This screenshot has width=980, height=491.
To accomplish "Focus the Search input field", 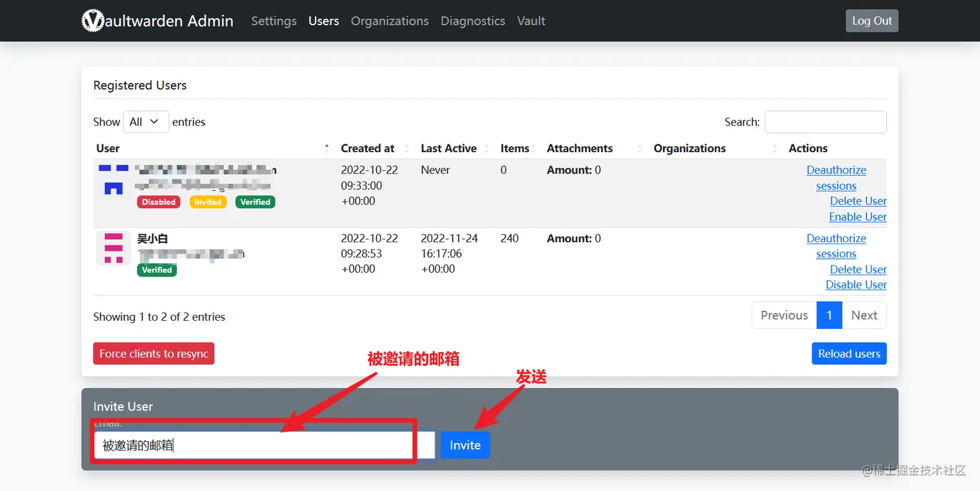I will pos(826,122).
